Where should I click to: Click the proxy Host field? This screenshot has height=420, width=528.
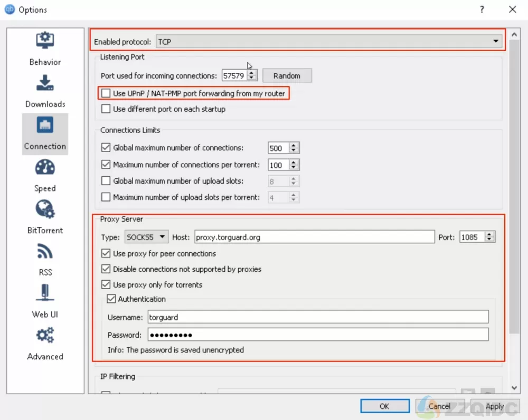315,237
